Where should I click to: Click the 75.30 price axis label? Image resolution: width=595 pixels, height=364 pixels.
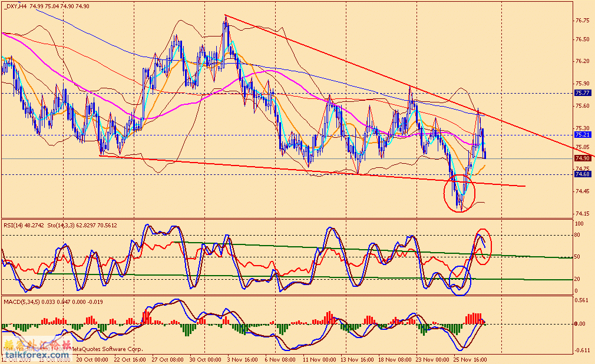click(x=583, y=128)
